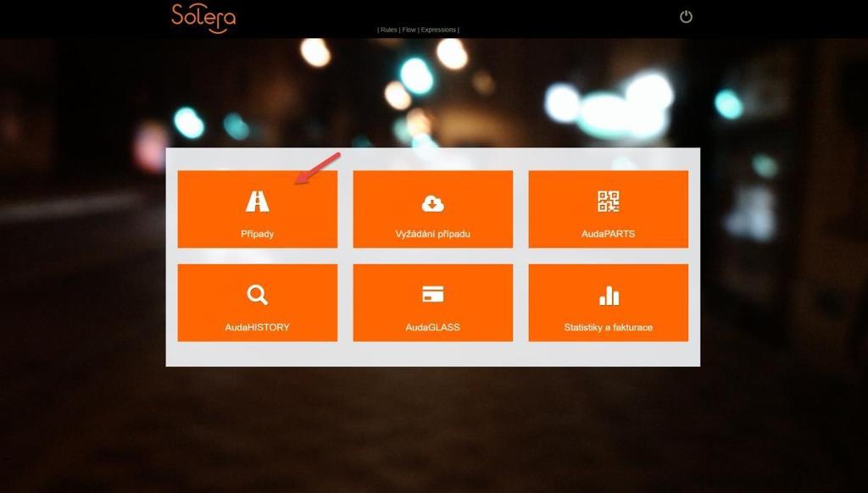The height and width of the screenshot is (493, 868).
Task: Open the AudaHISTORY tile
Action: pyautogui.click(x=258, y=302)
